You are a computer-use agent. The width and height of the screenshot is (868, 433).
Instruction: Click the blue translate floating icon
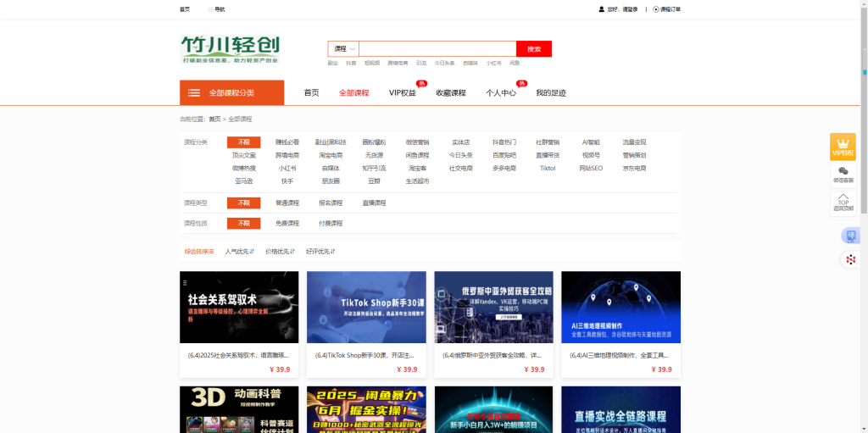point(850,236)
